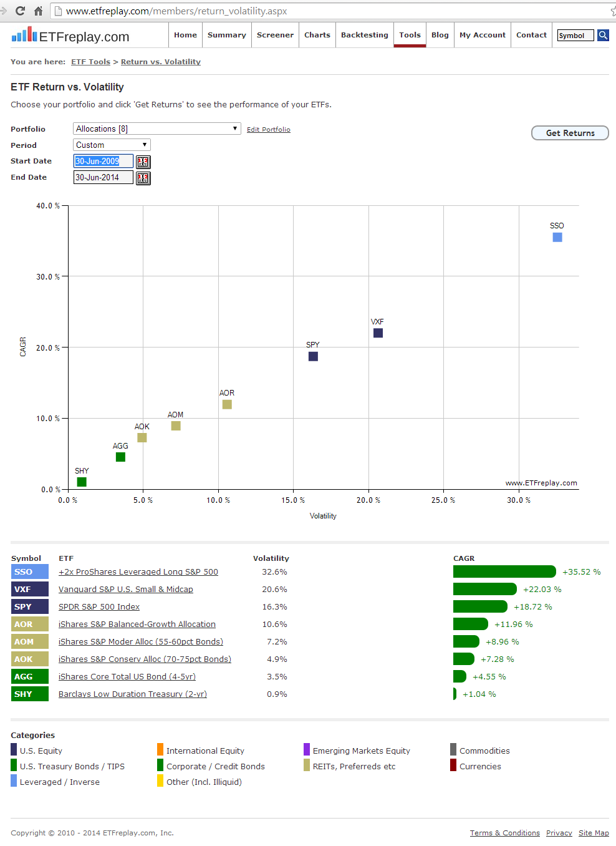Click the AGG symbol color badge
Image resolution: width=616 pixels, height=846 pixels.
30,676
